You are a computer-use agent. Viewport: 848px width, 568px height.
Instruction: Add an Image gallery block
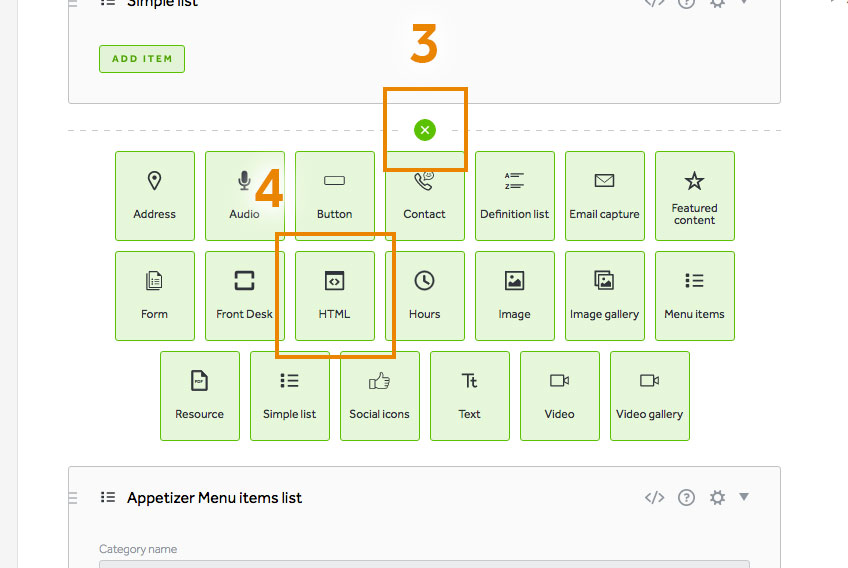pos(604,296)
